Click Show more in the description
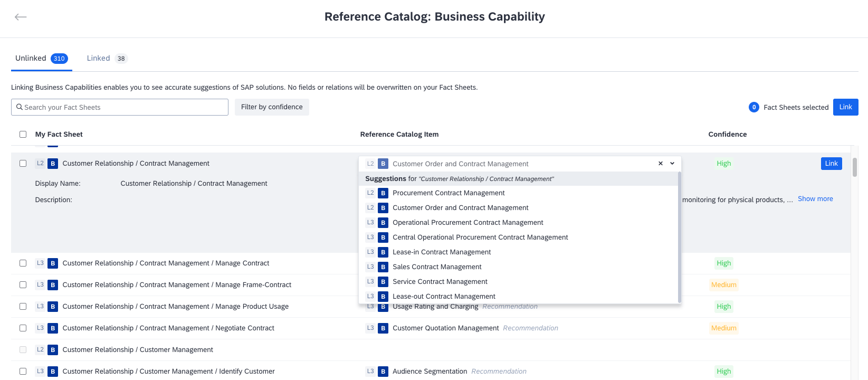The width and height of the screenshot is (868, 380). pyautogui.click(x=815, y=199)
